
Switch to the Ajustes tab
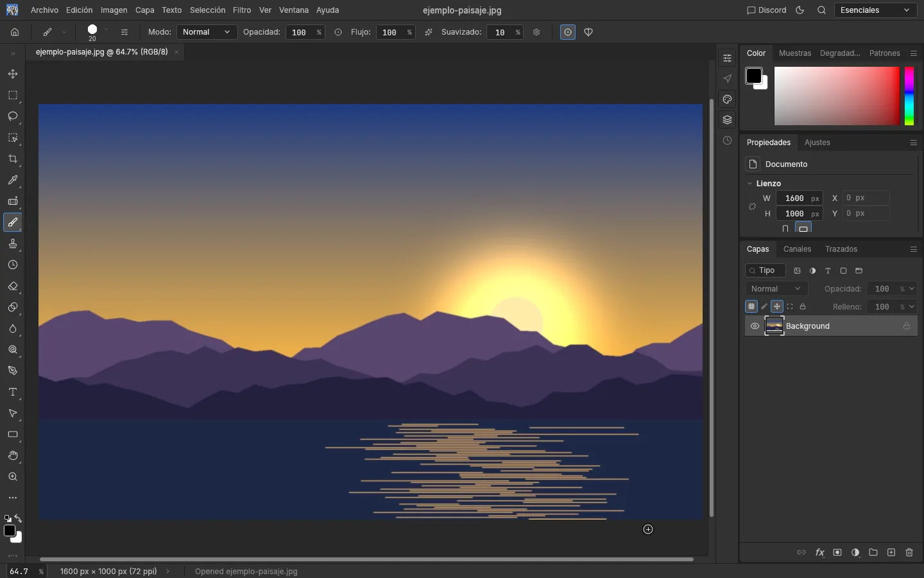click(x=817, y=143)
